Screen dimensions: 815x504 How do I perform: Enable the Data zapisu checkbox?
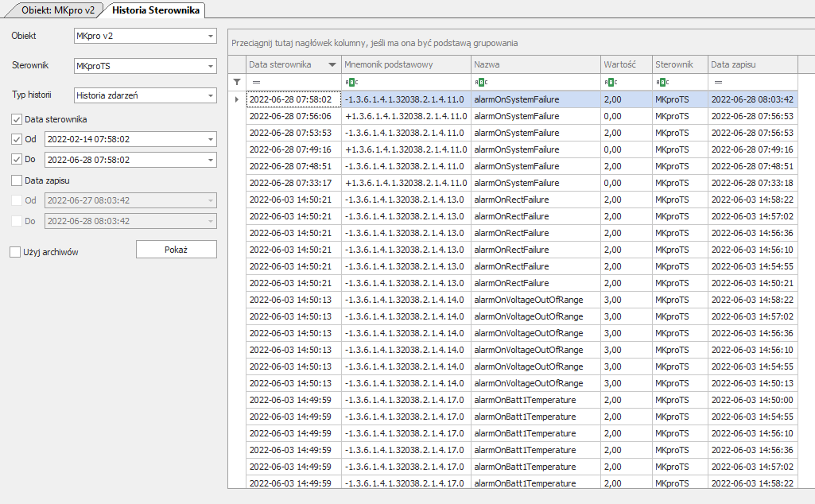(x=17, y=180)
